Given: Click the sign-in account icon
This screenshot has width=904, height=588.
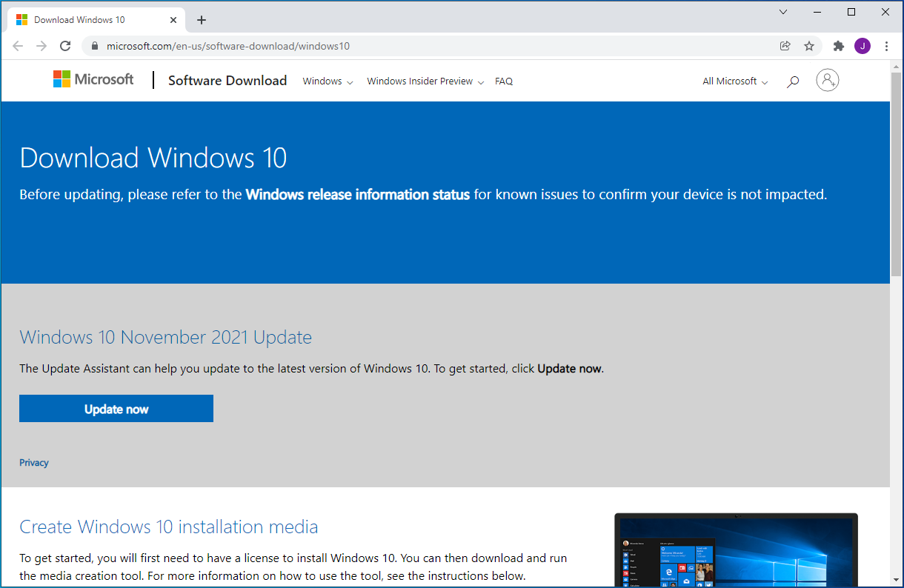Looking at the screenshot, I should click(827, 80).
